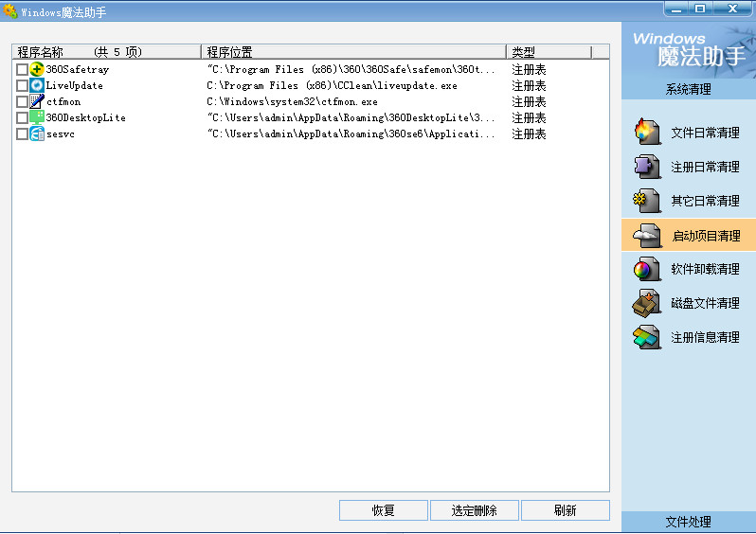Sort by 程序名称 column header

(x=106, y=51)
